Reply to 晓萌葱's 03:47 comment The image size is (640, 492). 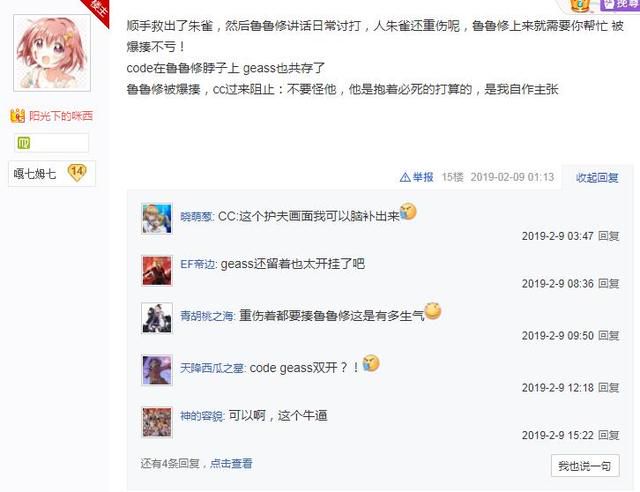[x=609, y=236]
